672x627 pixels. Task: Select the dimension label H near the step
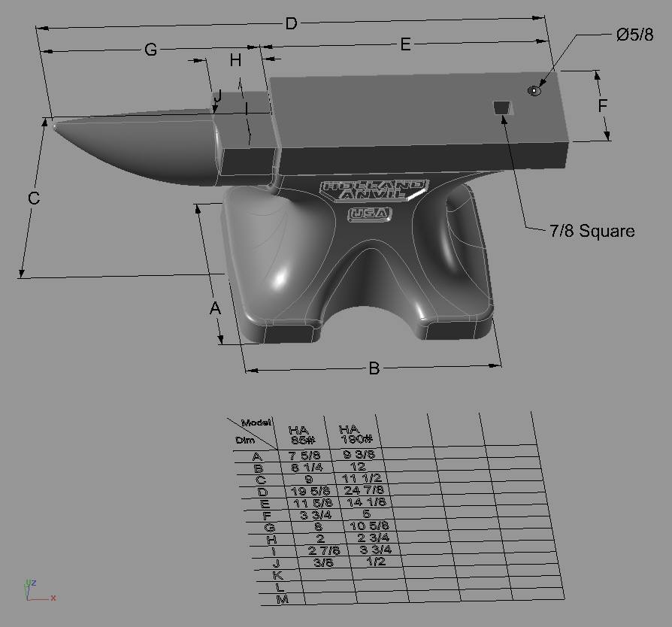[x=235, y=60]
